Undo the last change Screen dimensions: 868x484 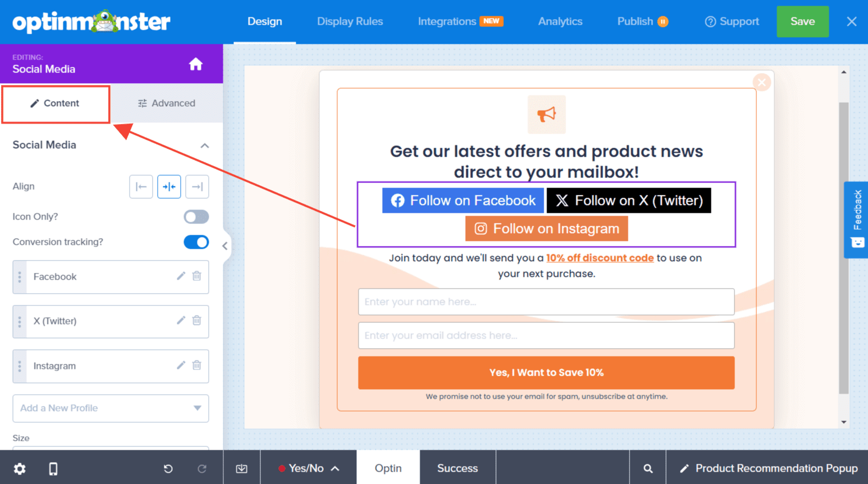pyautogui.click(x=168, y=468)
